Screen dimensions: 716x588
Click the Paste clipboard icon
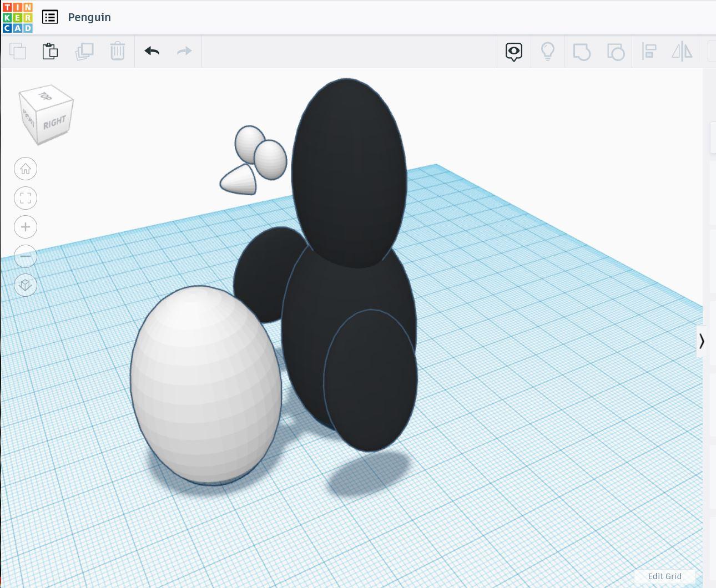(x=51, y=52)
